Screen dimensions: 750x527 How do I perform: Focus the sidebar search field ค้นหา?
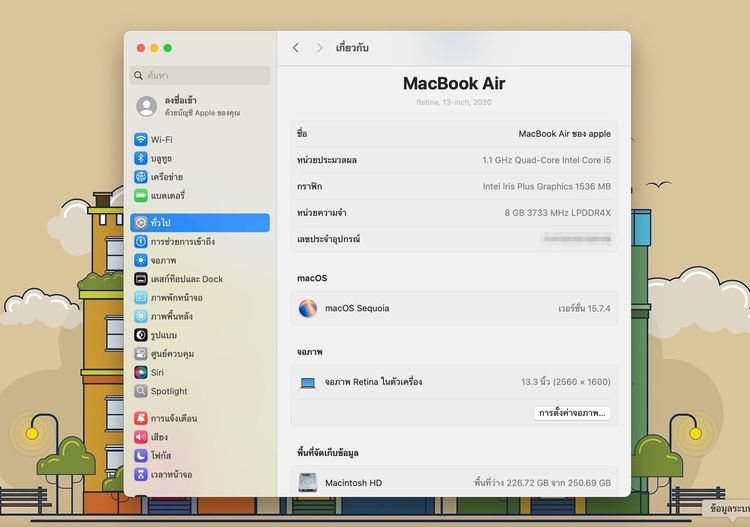coord(200,76)
